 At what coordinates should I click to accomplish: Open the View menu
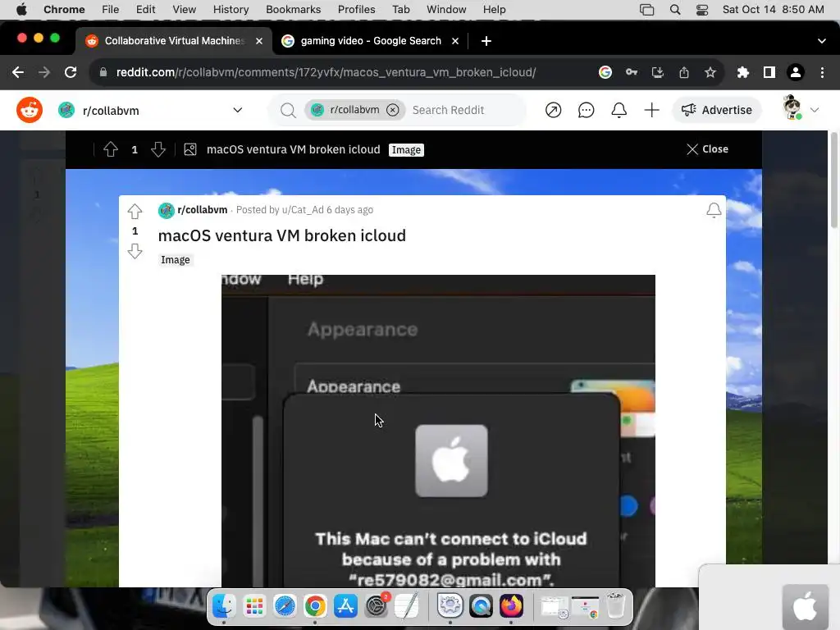pos(185,10)
